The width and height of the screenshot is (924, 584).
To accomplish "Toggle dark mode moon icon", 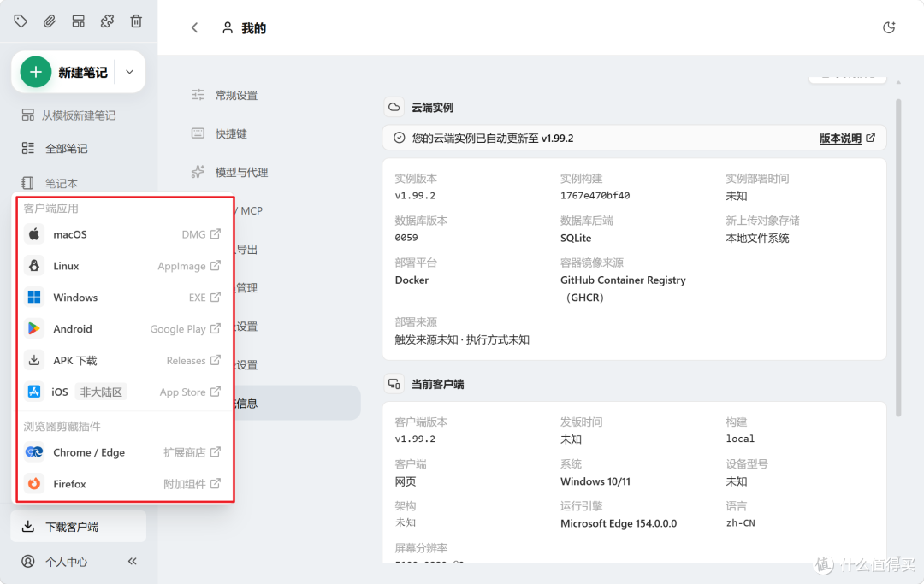I will [889, 27].
